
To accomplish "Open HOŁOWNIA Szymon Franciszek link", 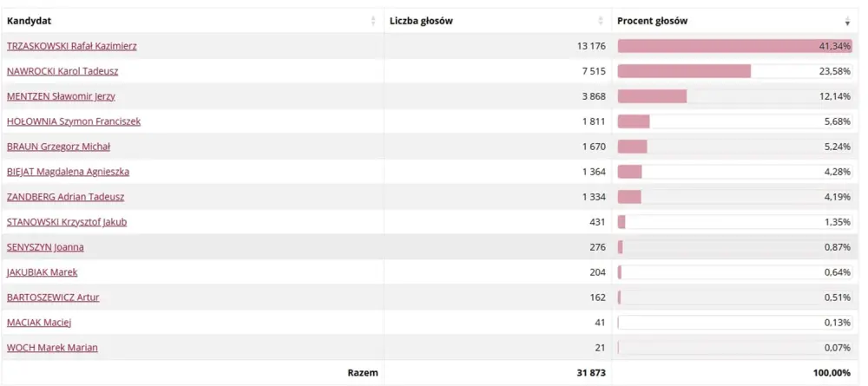I will pos(74,121).
